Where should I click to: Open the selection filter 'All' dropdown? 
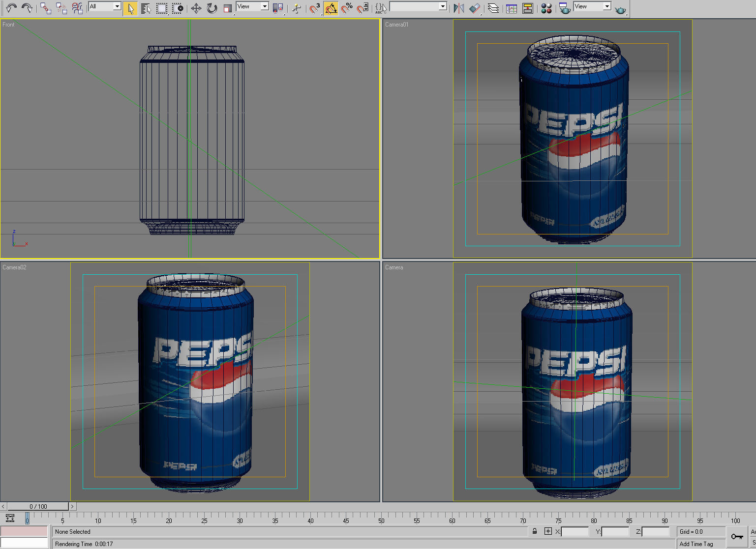[105, 6]
